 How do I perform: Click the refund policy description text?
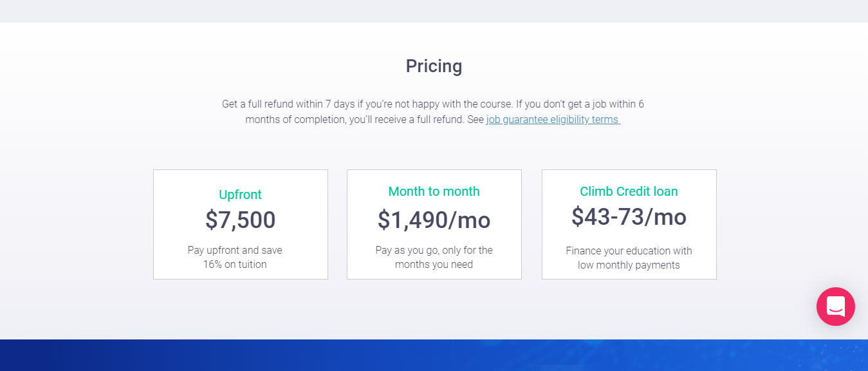(x=432, y=111)
